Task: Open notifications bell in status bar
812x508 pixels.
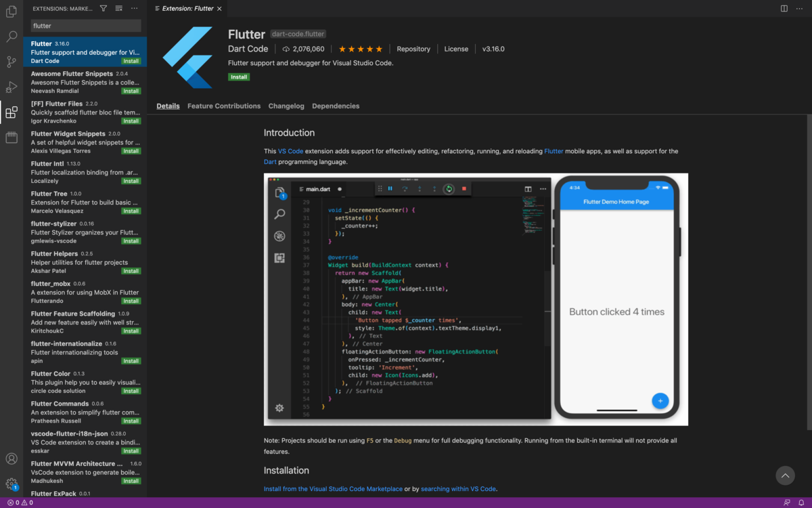Action: [x=801, y=503]
